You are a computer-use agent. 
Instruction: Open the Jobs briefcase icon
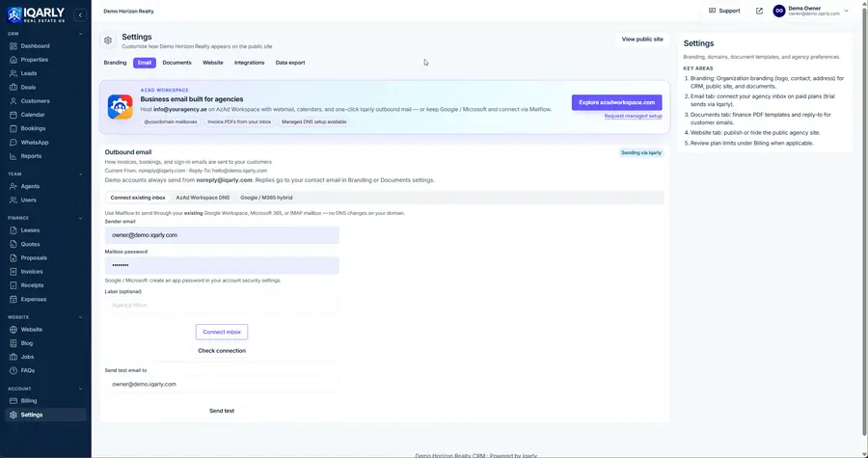[14, 357]
